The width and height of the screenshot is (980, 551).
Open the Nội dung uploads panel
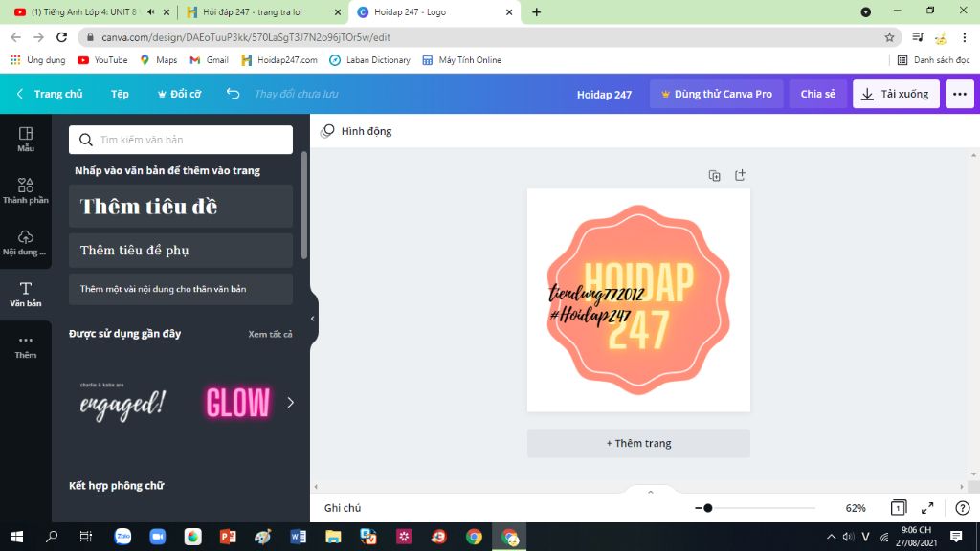[x=26, y=242]
